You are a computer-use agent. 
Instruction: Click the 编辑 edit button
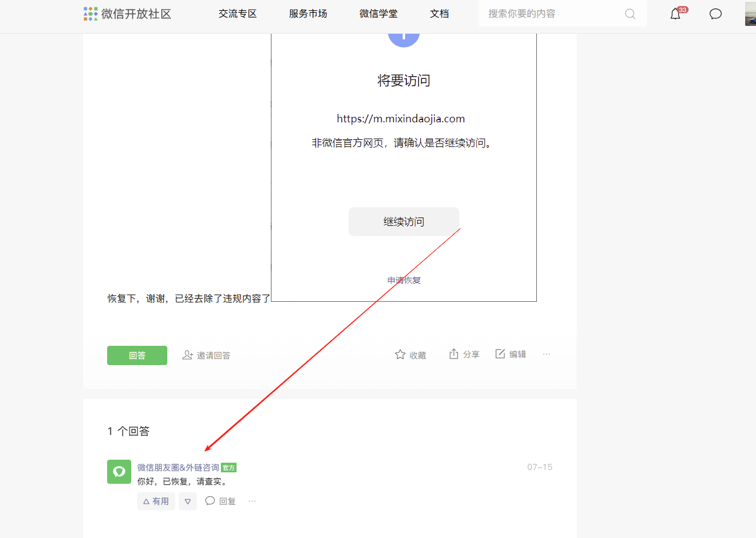tap(510, 354)
